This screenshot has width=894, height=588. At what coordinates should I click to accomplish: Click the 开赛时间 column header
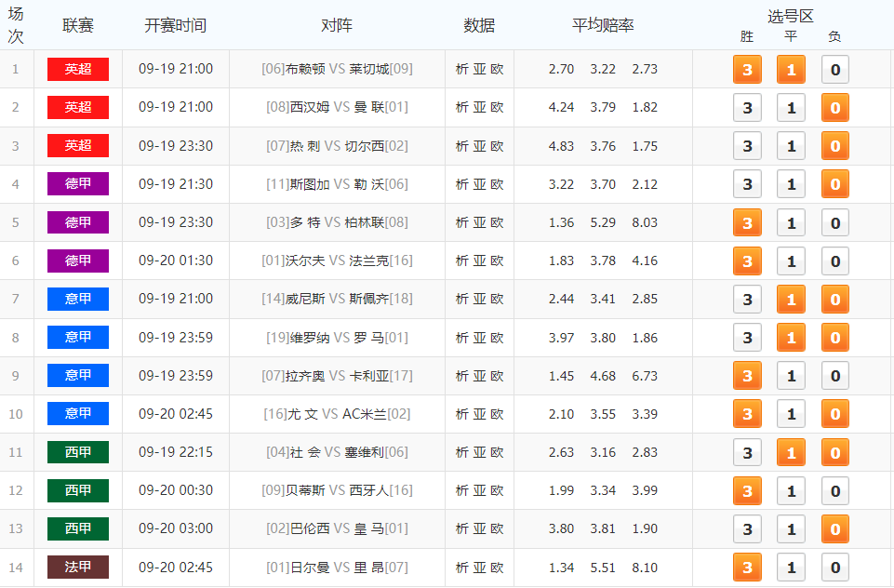click(x=176, y=26)
